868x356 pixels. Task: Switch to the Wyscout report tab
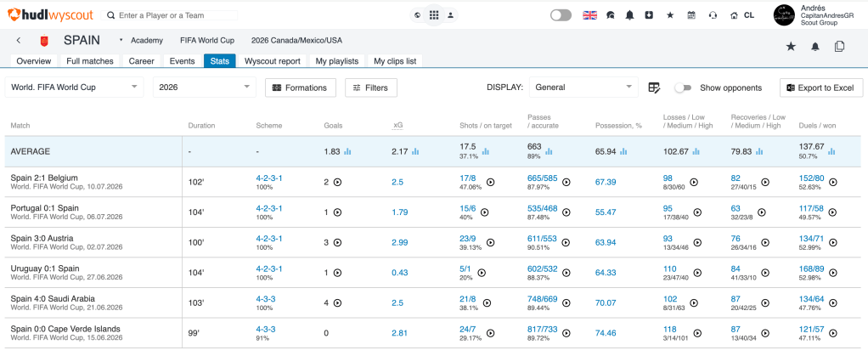click(x=273, y=61)
